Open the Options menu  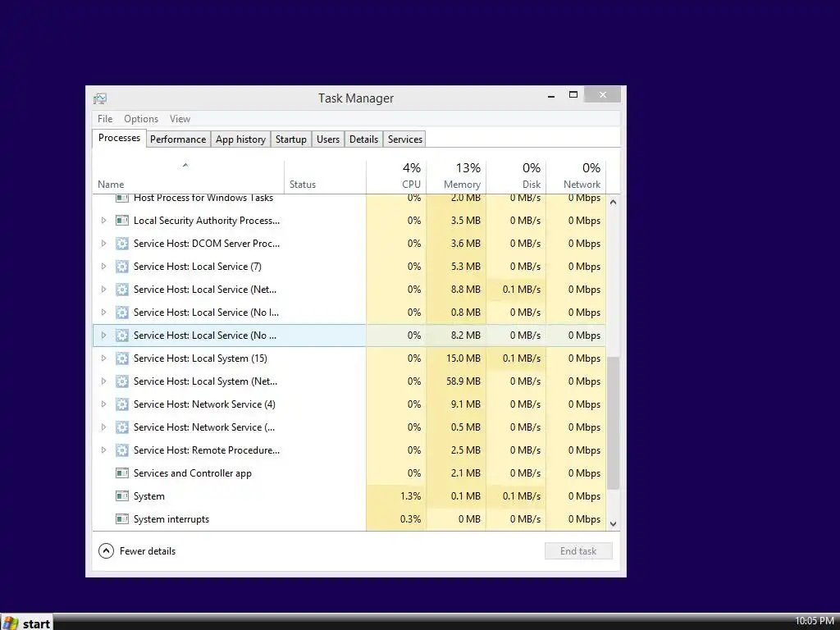click(x=141, y=119)
